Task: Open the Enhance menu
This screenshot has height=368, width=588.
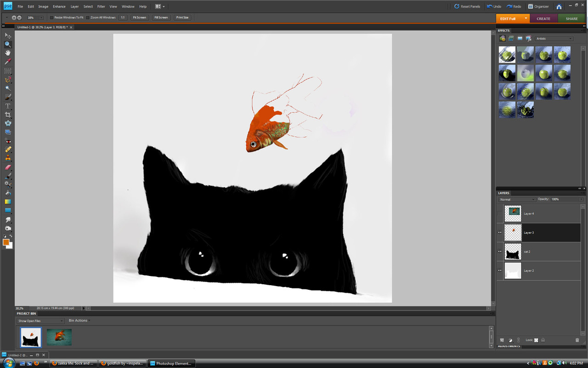Action: click(x=59, y=6)
